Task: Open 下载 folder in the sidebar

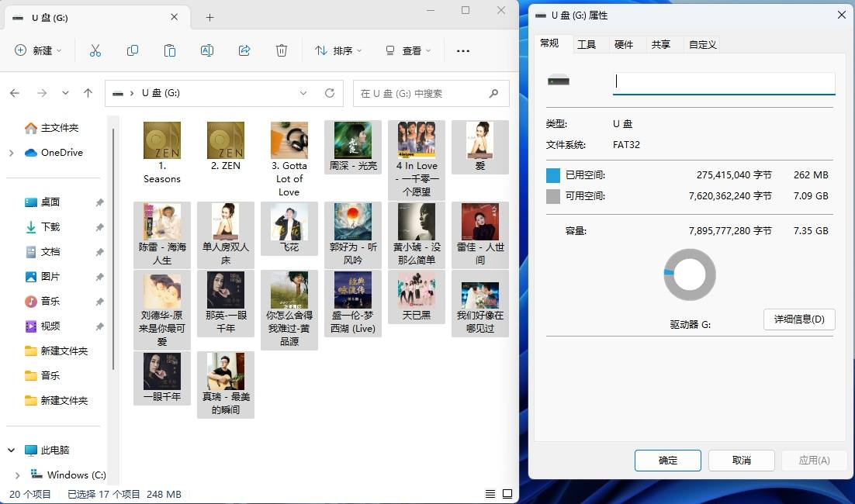Action: point(43,226)
